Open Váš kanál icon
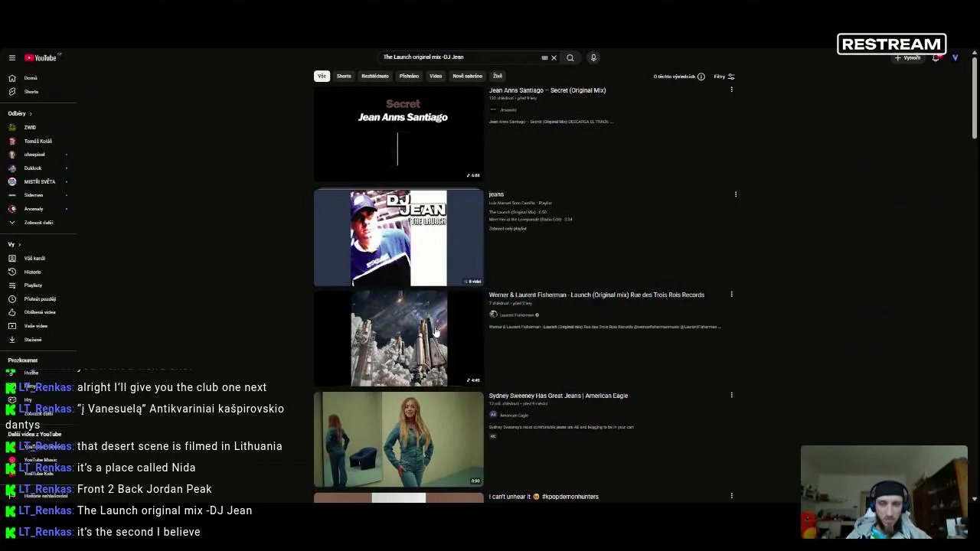980x551 pixels. pos(11,259)
